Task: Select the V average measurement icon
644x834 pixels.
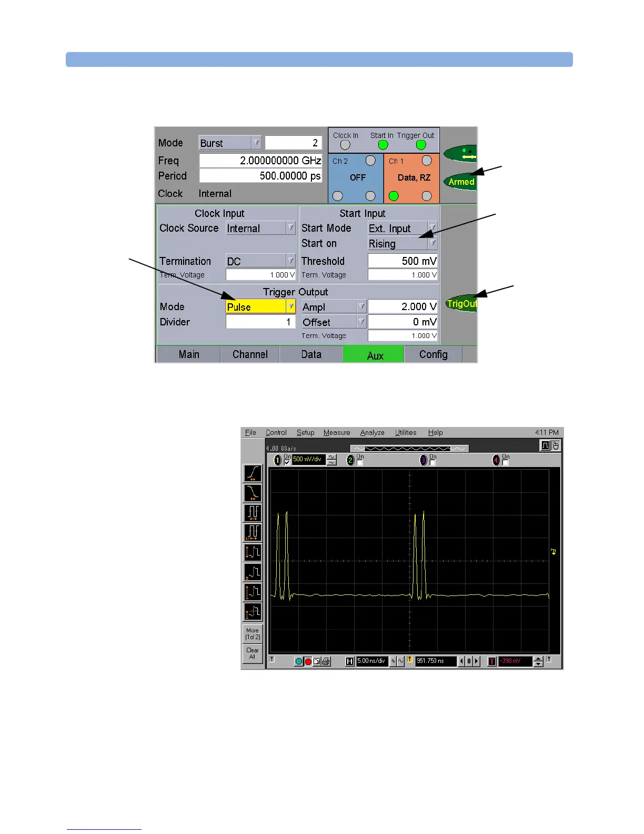Action: 253,612
